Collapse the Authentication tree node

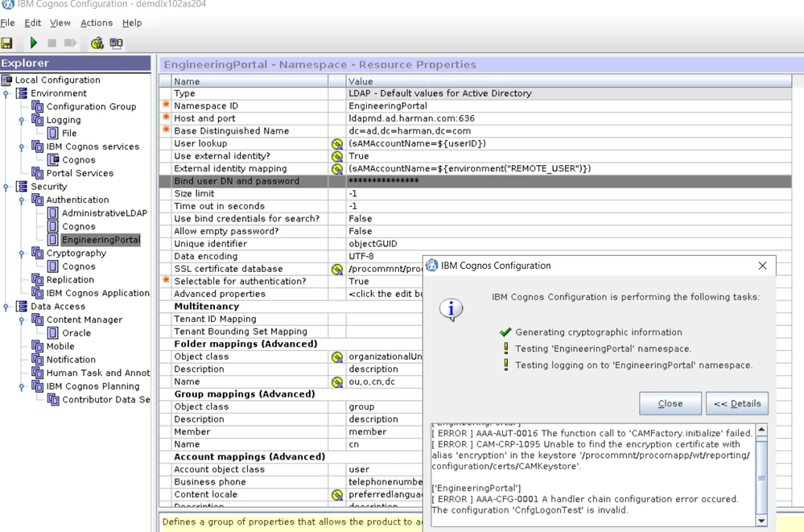tap(22, 200)
